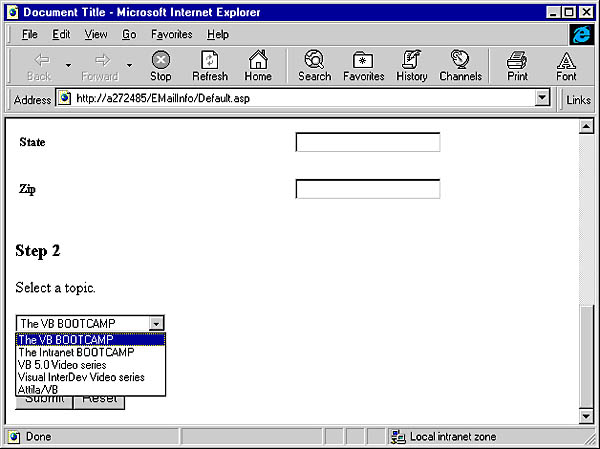Select The Intranet BOOTCAMP from the list
The height and width of the screenshot is (449, 600).
pos(76,352)
